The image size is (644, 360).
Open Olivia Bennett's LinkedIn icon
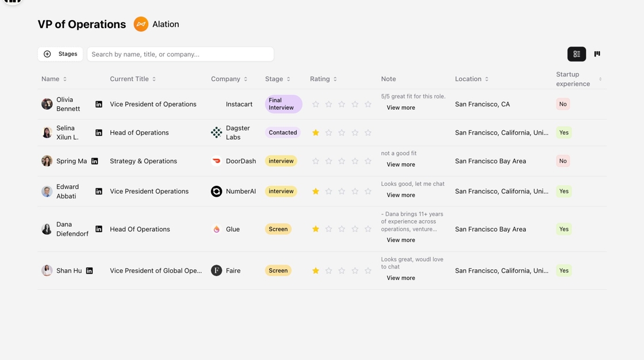coord(98,105)
